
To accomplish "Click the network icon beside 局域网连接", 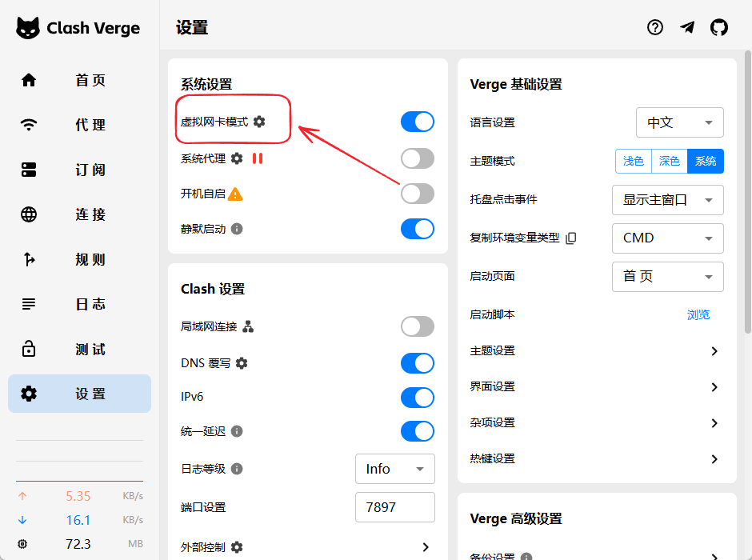I will [248, 326].
